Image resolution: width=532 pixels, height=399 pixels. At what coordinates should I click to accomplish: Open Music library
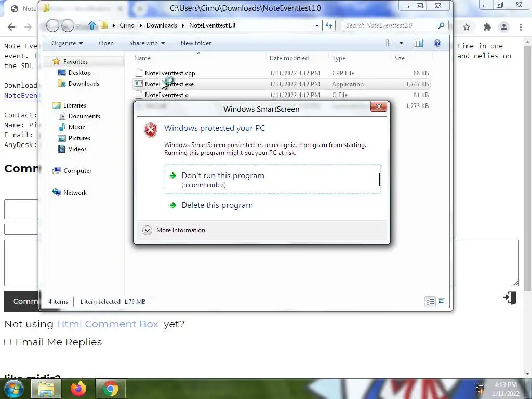(77, 127)
